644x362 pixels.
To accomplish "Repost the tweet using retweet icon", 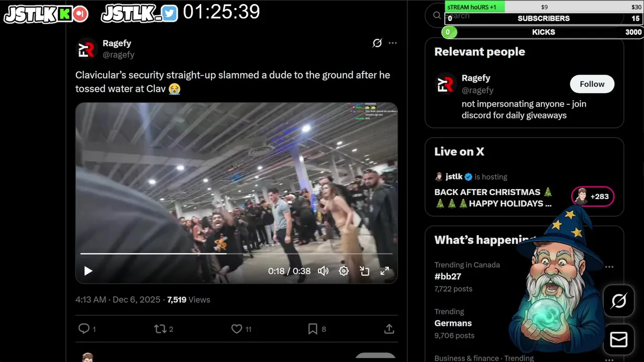I will 160,329.
